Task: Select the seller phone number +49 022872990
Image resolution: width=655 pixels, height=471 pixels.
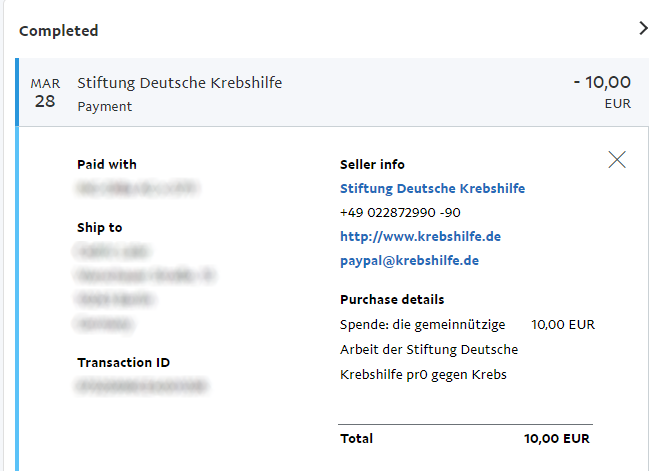Action: click(x=400, y=213)
